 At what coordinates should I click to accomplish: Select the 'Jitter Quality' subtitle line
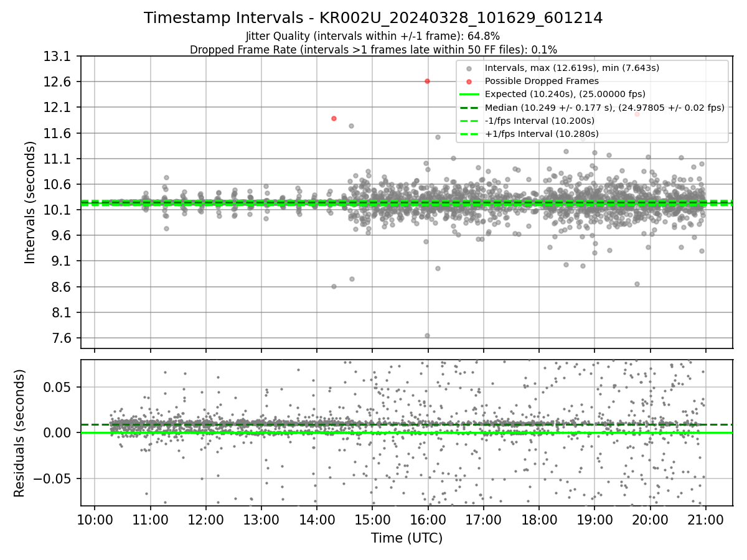[x=373, y=36]
